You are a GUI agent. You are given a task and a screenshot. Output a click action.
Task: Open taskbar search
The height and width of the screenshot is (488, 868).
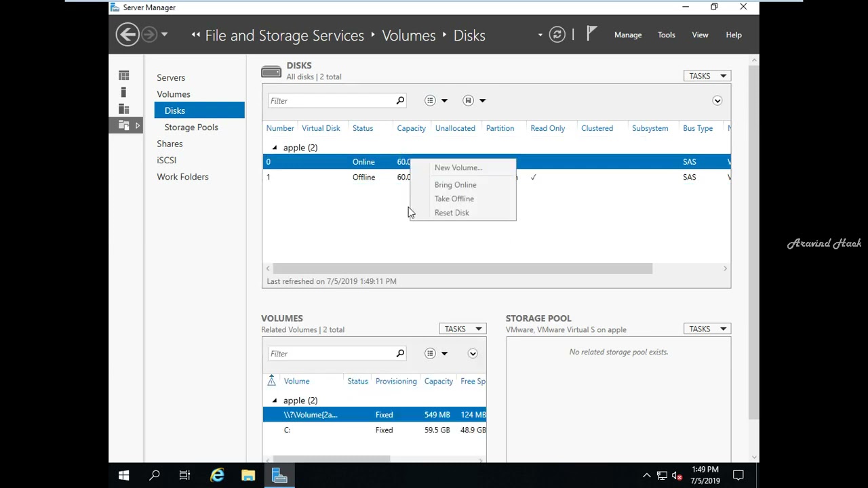(x=154, y=475)
